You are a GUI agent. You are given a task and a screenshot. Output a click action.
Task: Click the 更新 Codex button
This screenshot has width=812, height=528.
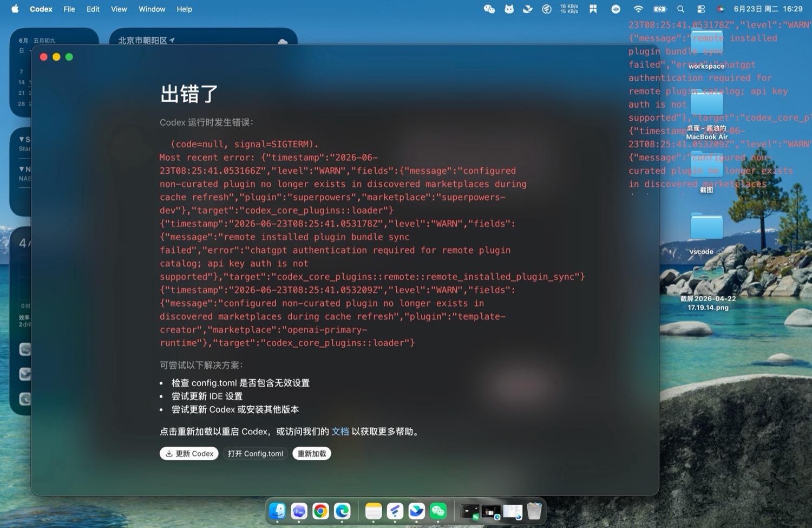tap(189, 453)
